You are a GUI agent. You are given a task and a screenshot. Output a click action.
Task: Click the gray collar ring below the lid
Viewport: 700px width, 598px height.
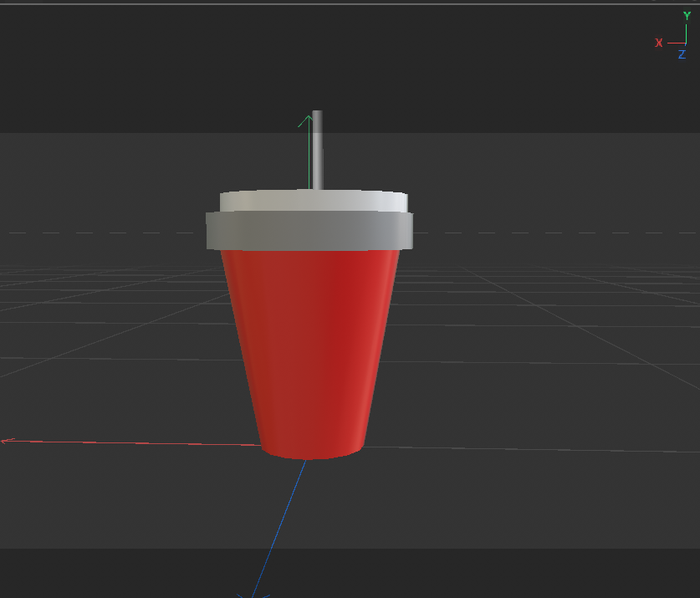point(309,230)
